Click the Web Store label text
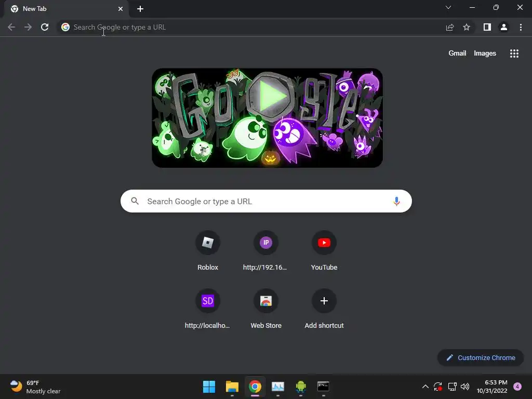 coord(266,326)
